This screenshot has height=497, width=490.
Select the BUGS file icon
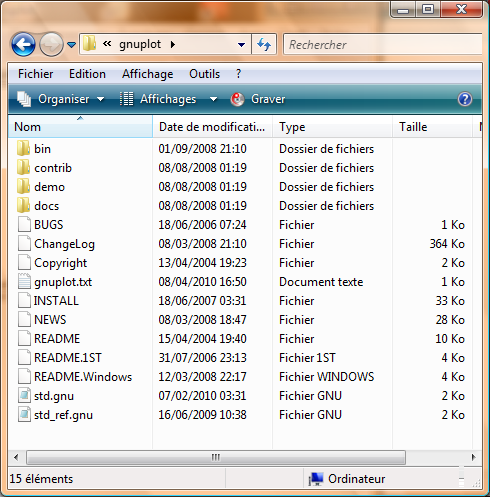point(24,224)
